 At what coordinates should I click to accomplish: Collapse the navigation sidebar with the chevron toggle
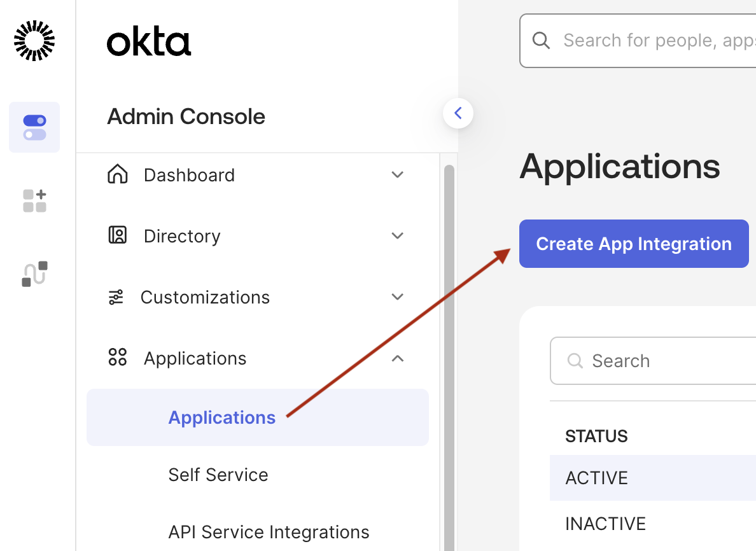click(458, 113)
